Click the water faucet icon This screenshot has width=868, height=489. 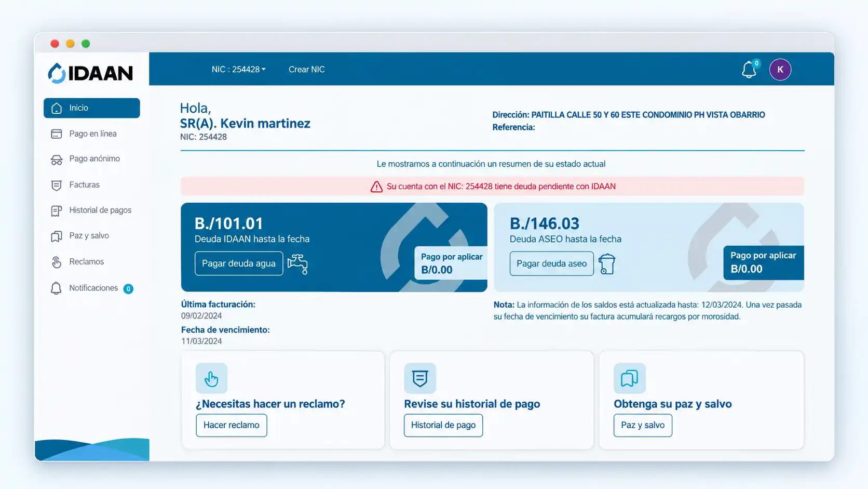[298, 263]
